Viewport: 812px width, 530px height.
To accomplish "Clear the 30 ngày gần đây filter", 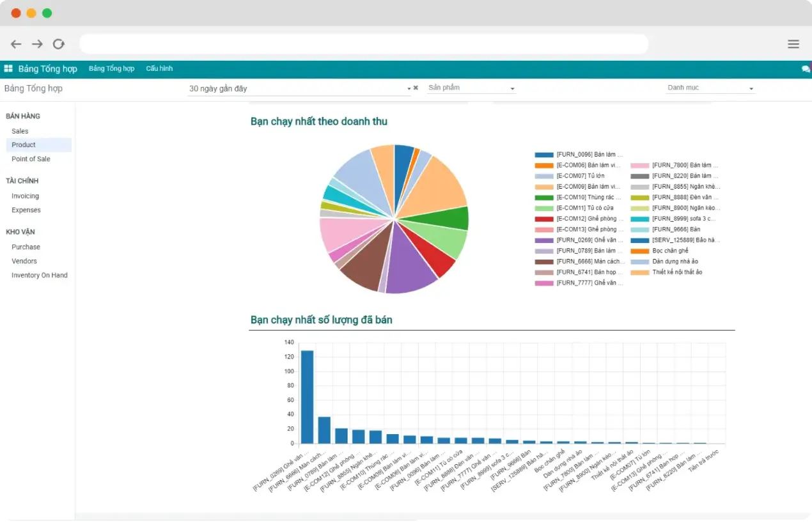I will pos(416,88).
